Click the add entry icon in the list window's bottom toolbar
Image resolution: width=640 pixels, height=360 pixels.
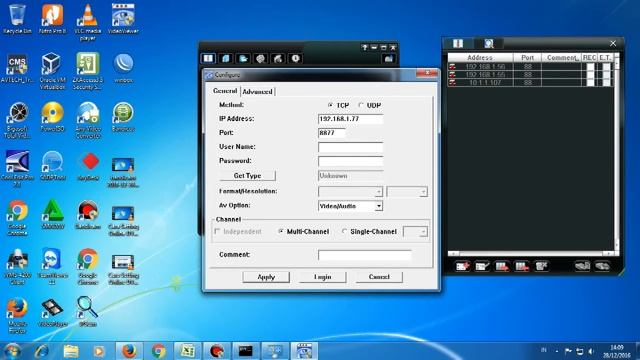pos(462,267)
